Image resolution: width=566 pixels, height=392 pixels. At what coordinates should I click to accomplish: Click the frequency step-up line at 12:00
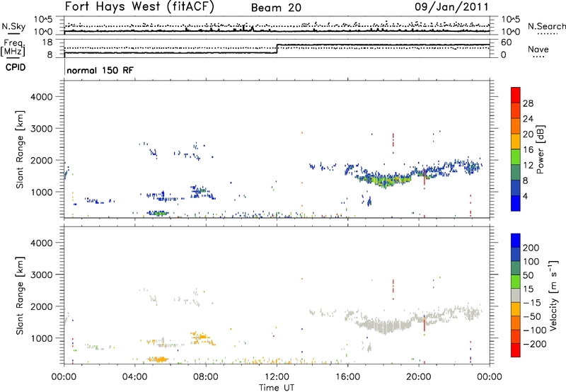277,49
